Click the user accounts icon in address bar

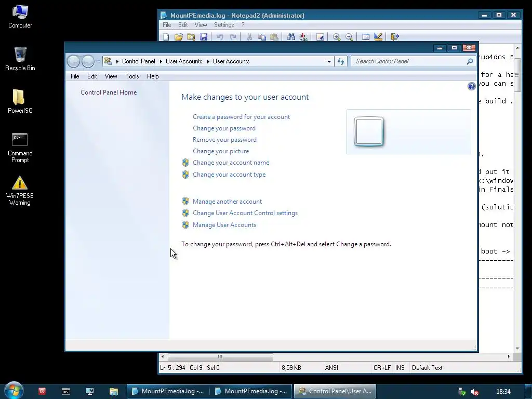point(108,61)
